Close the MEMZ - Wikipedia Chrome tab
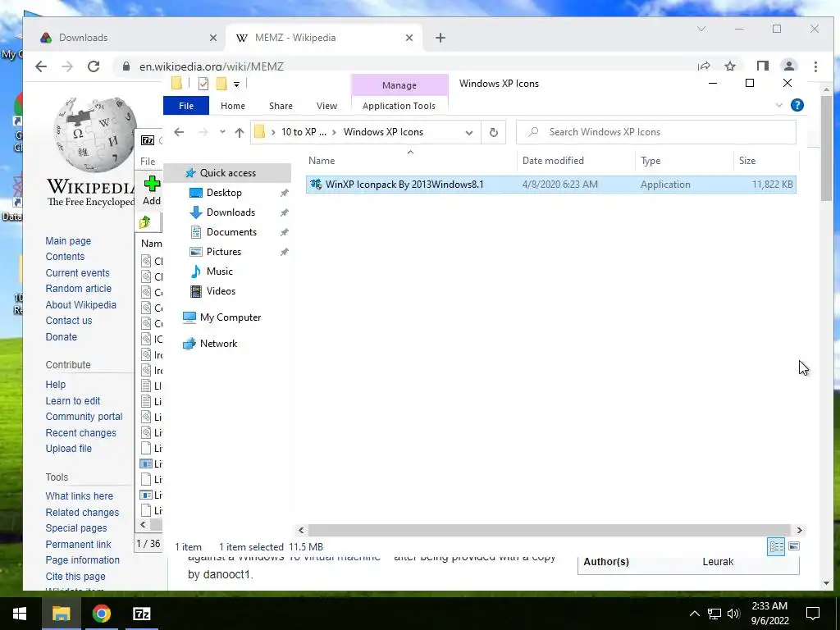The width and height of the screenshot is (840, 630). coord(409,38)
